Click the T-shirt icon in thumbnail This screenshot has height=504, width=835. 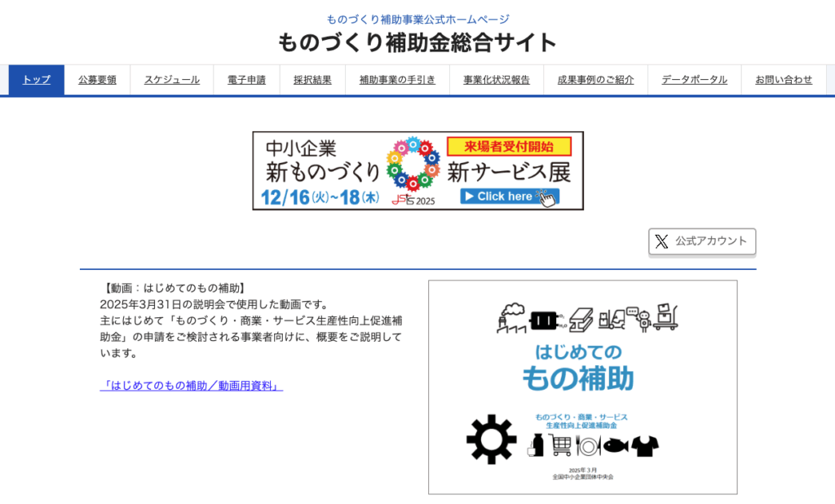click(645, 445)
